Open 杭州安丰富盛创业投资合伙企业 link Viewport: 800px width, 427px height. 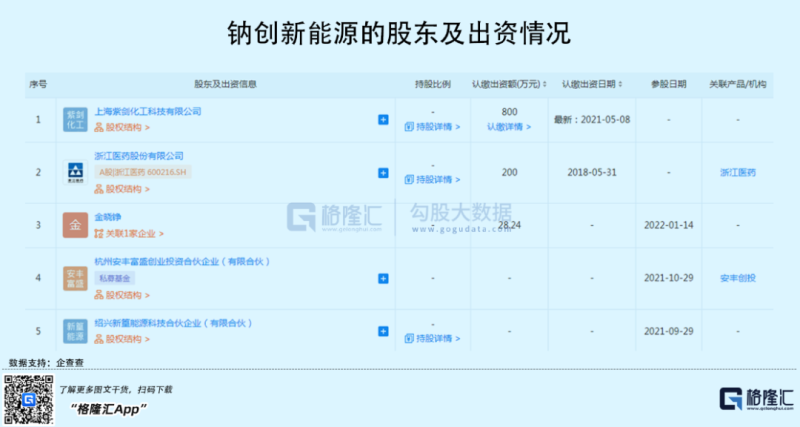coord(182,261)
